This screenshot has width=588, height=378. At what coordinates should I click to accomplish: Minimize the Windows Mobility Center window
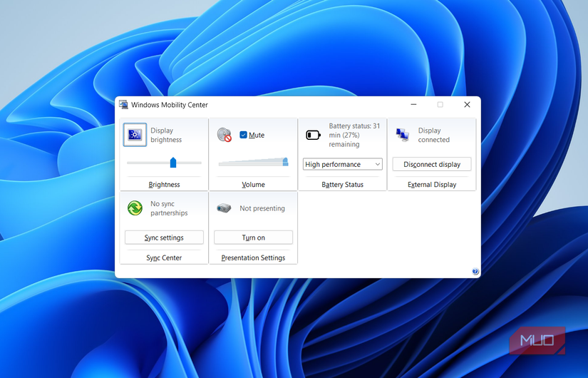coord(413,104)
